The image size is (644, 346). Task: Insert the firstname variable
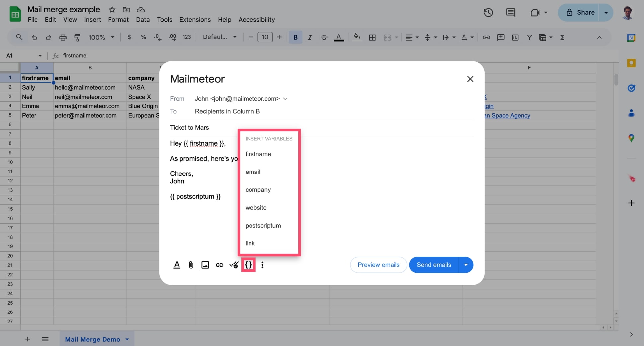click(x=269, y=154)
